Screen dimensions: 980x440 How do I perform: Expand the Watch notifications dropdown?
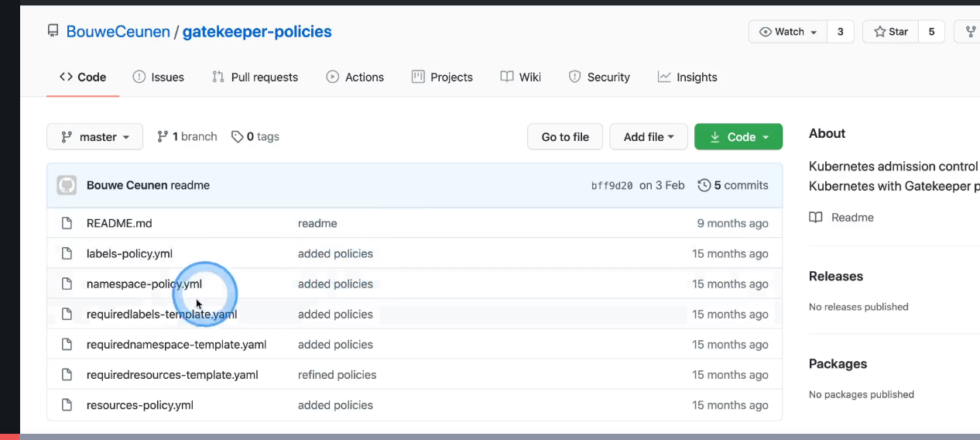point(788,32)
